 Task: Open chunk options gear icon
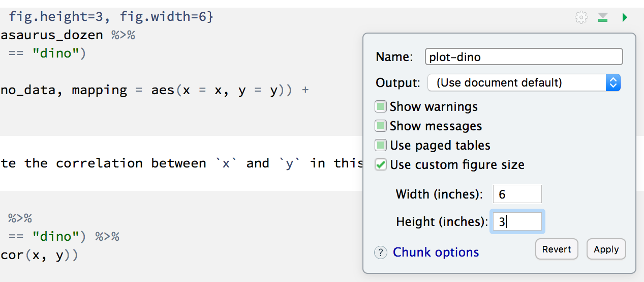(581, 18)
